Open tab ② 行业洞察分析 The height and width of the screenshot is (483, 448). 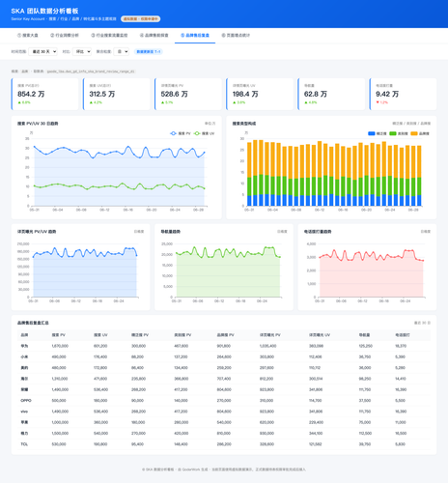tap(65, 35)
